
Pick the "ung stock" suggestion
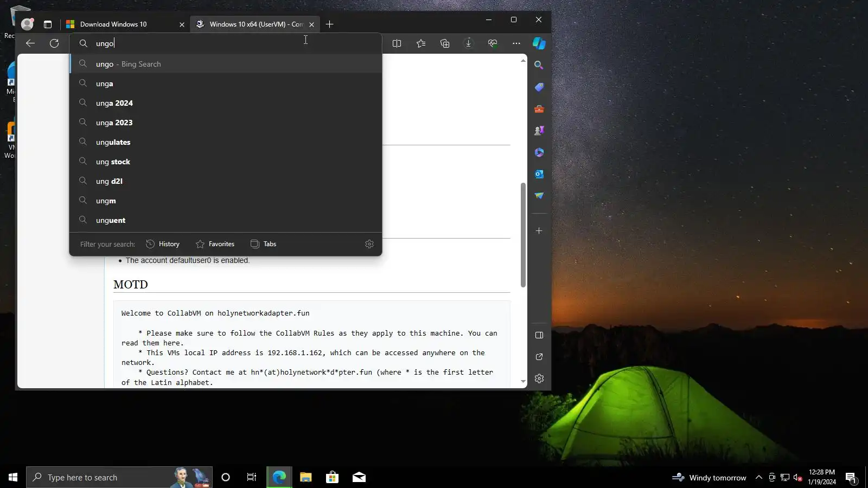[x=226, y=162]
